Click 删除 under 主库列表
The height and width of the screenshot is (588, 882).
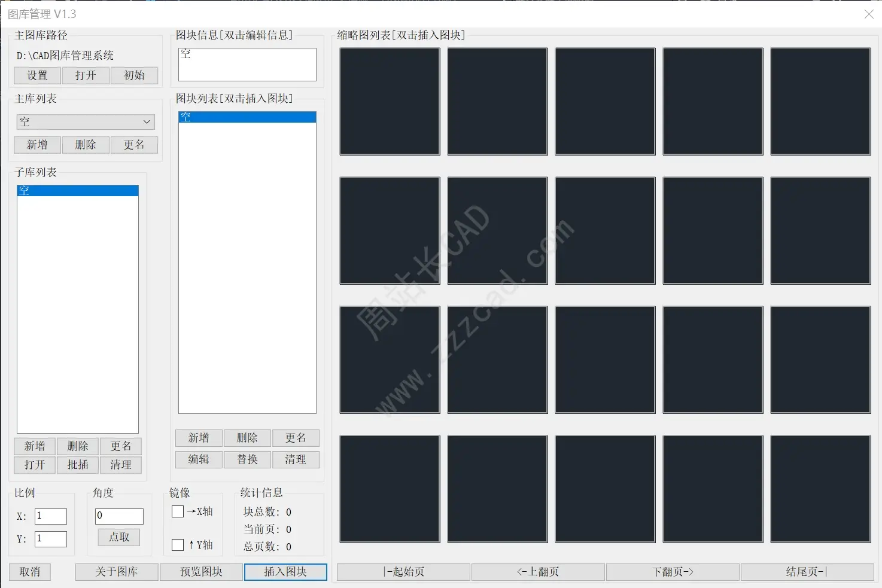(85, 144)
